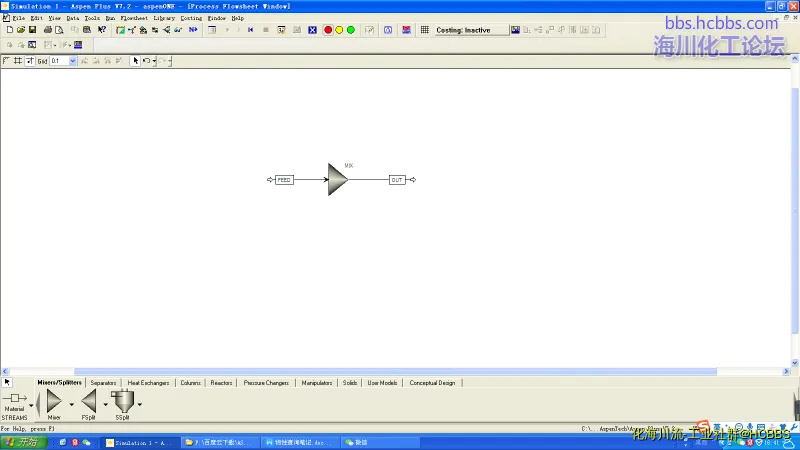This screenshot has height=450, width=800.
Task: Expand the Mixer icon variants dropdown
Action: click(71, 405)
